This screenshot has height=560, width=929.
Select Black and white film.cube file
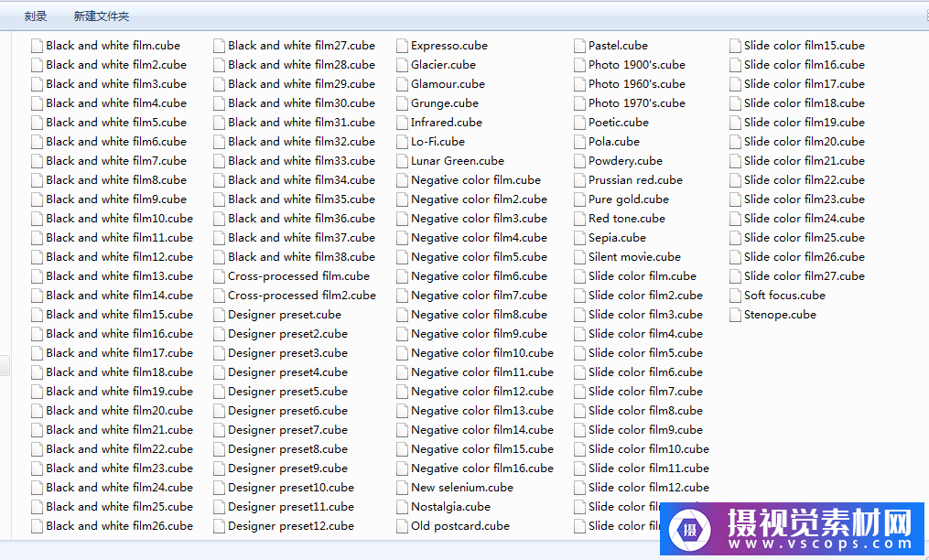pos(113,46)
